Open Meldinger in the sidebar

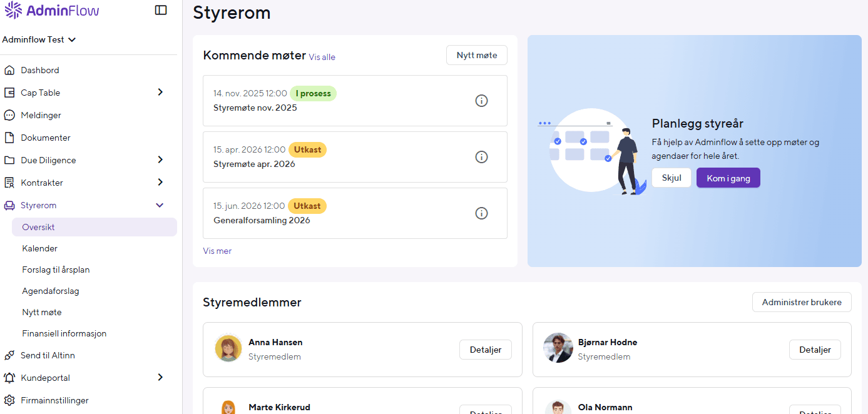coord(41,115)
